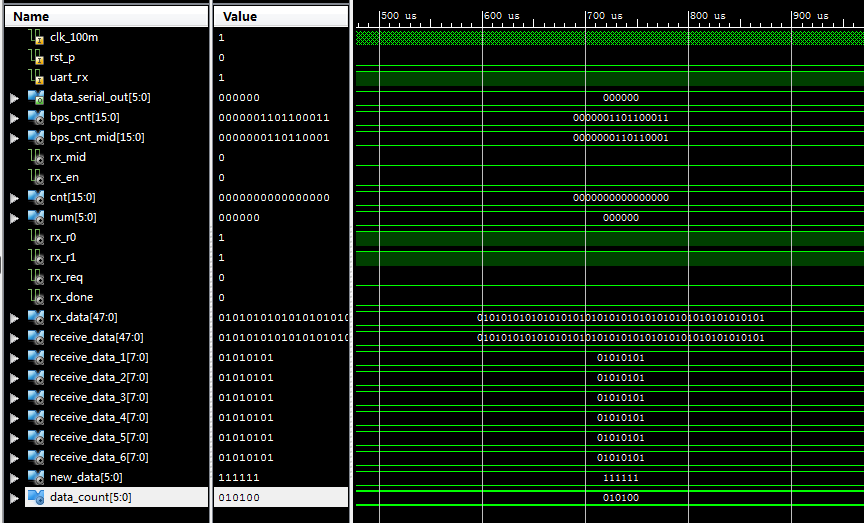
Task: Click the uart_rx signal icon
Action: [36, 77]
